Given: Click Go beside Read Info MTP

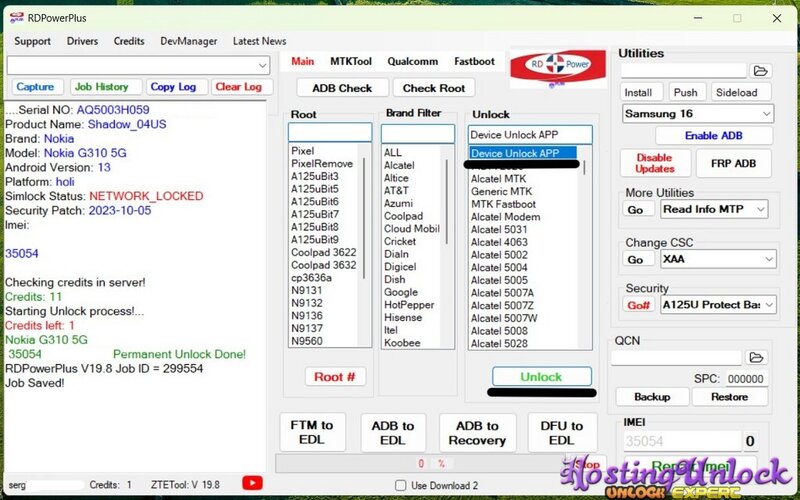Looking at the screenshot, I should coord(638,210).
